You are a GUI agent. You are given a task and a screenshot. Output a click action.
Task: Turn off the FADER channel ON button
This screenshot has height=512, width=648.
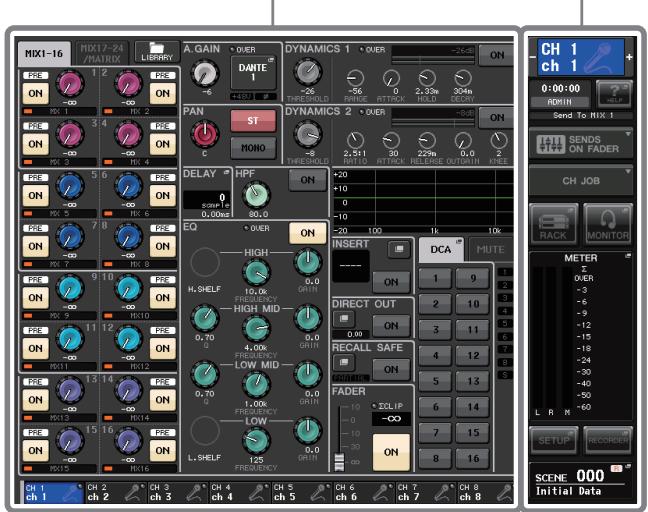[x=391, y=452]
